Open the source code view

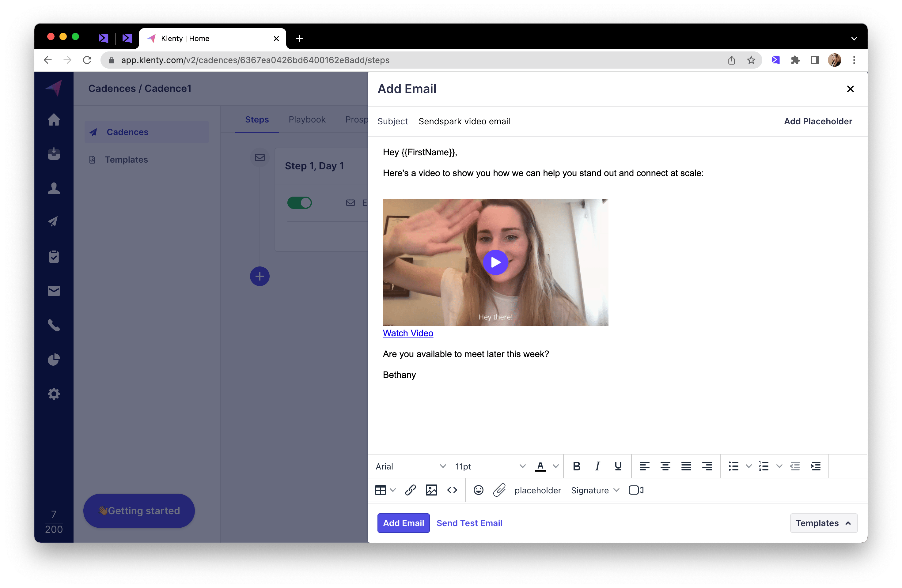452,490
